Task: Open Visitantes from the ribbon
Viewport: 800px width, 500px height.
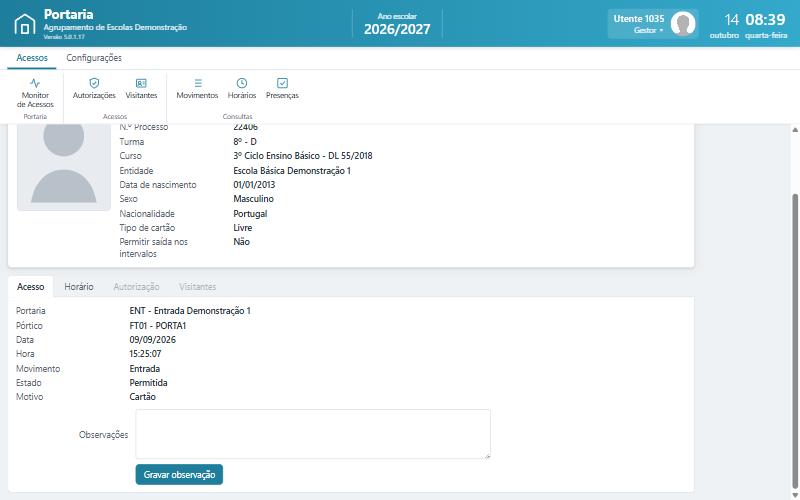Action: pos(141,89)
